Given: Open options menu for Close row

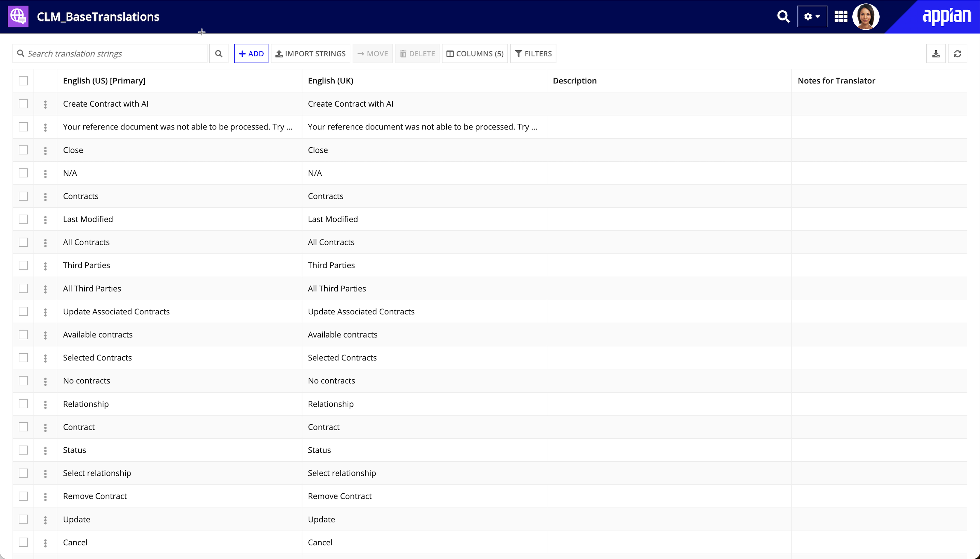Looking at the screenshot, I should [45, 150].
